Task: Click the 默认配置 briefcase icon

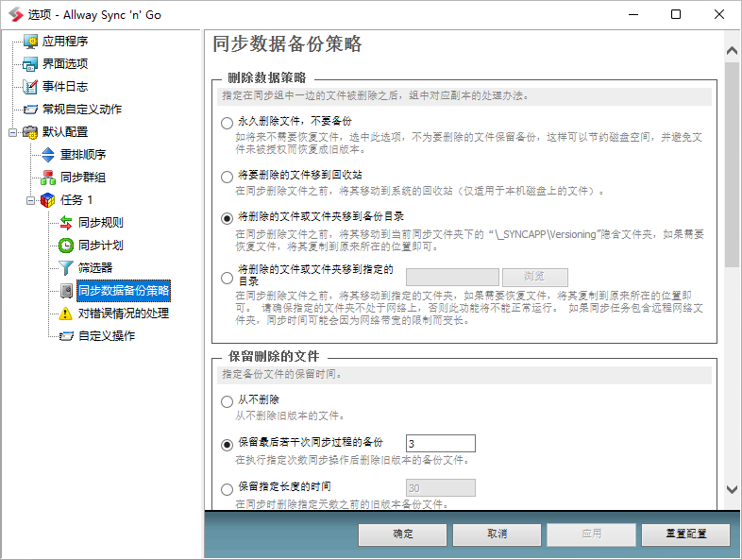Action: point(30,132)
